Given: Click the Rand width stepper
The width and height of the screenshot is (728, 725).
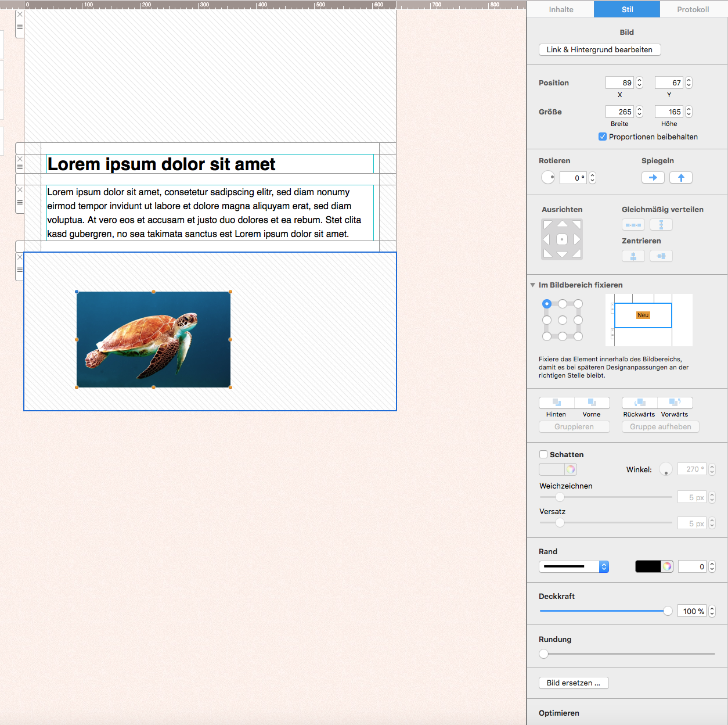Looking at the screenshot, I should 712,566.
